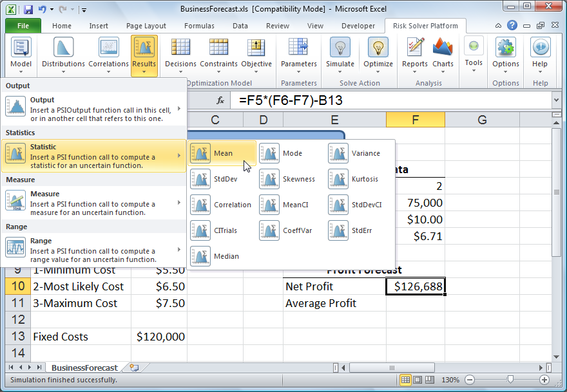The height and width of the screenshot is (392, 567).
Task: Switch to Page Layout view in status bar
Action: point(418,380)
